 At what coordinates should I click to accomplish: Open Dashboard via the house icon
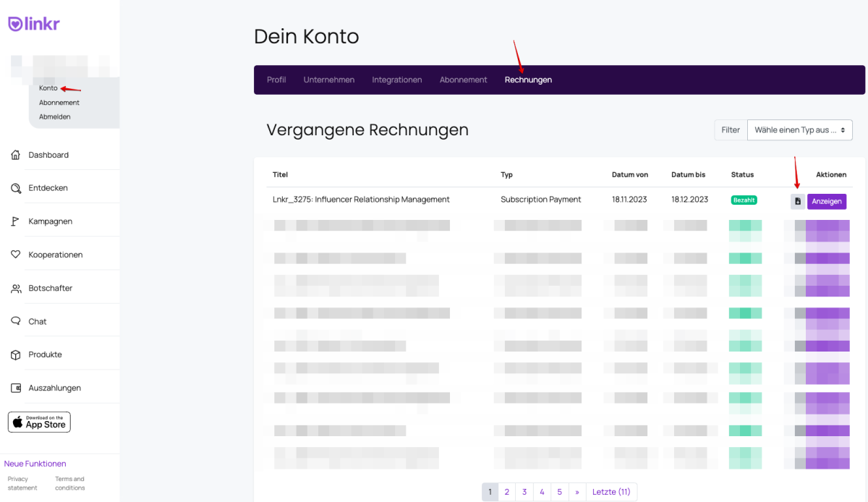16,155
